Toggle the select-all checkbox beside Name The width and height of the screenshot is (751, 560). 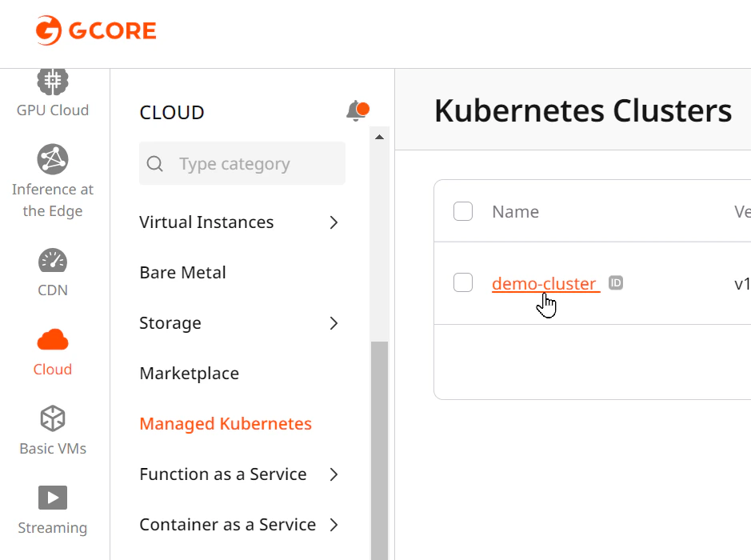[462, 211]
